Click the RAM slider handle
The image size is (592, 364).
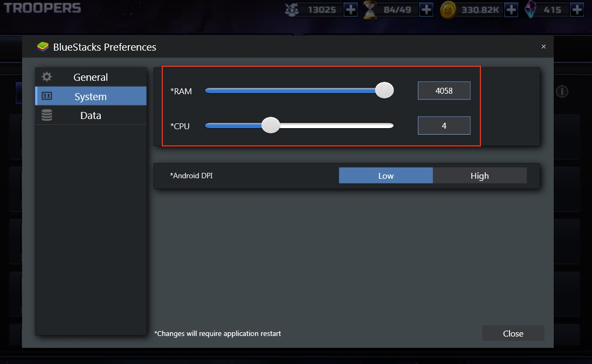[x=384, y=90]
